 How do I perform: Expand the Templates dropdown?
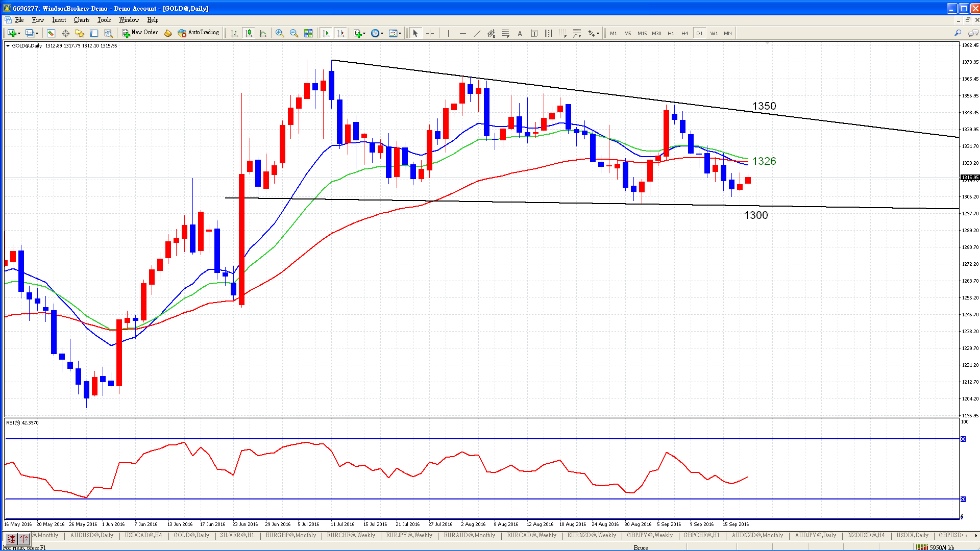395,33
